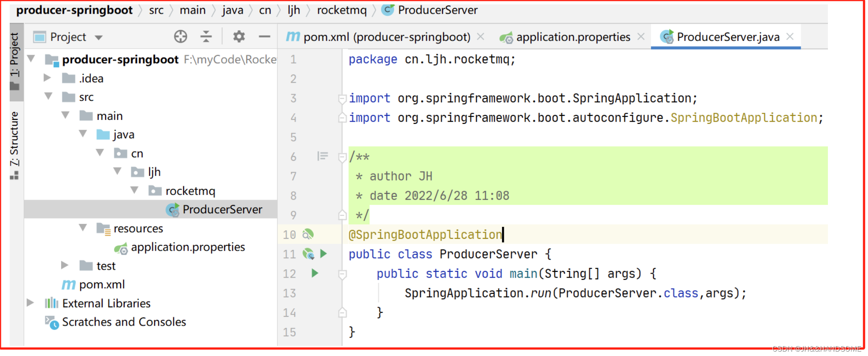Collapse the producer-springboot root node arrow

pyautogui.click(x=31, y=59)
